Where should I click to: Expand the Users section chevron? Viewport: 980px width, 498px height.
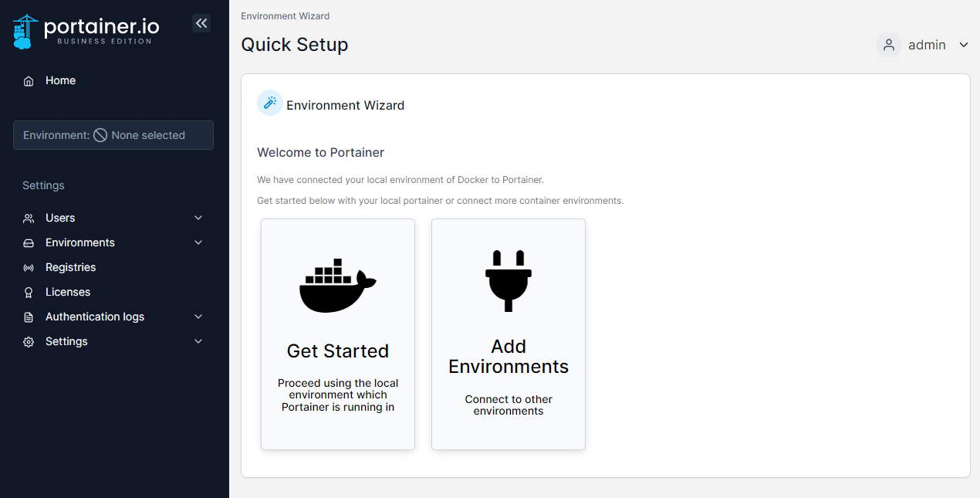(198, 218)
